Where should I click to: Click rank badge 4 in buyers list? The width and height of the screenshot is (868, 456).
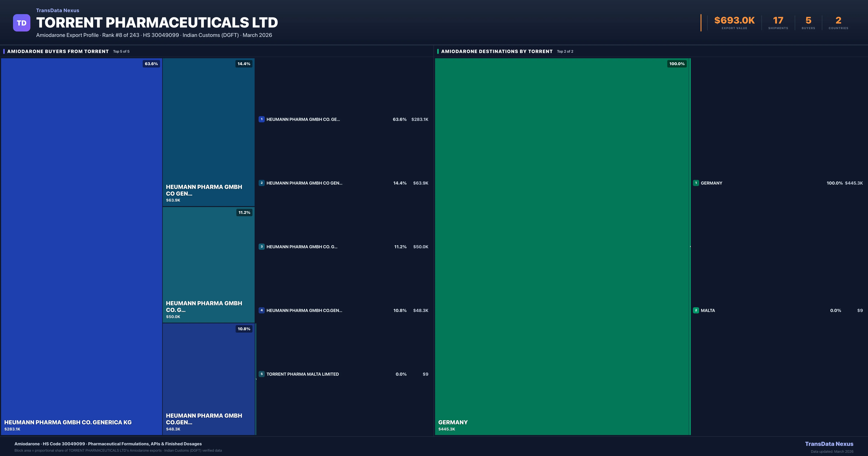[261, 310]
